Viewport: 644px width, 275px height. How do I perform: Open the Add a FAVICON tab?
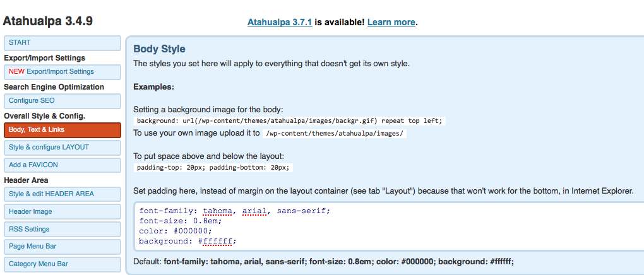[x=63, y=165]
